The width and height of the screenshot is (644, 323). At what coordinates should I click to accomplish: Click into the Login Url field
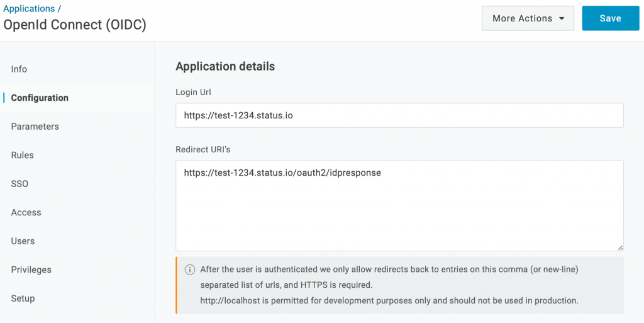(399, 116)
